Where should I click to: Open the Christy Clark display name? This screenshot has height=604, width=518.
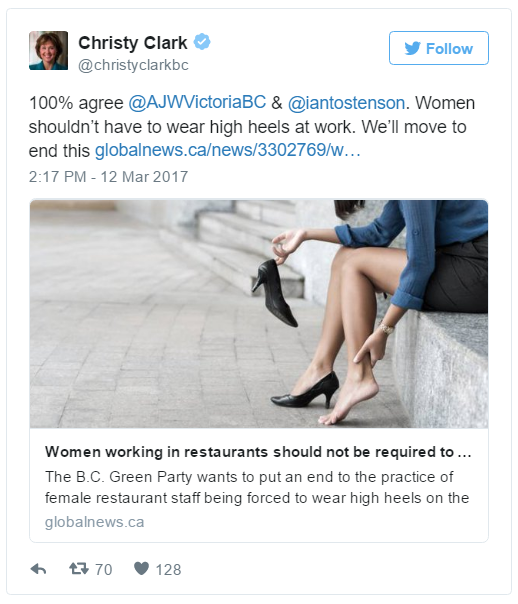click(132, 42)
